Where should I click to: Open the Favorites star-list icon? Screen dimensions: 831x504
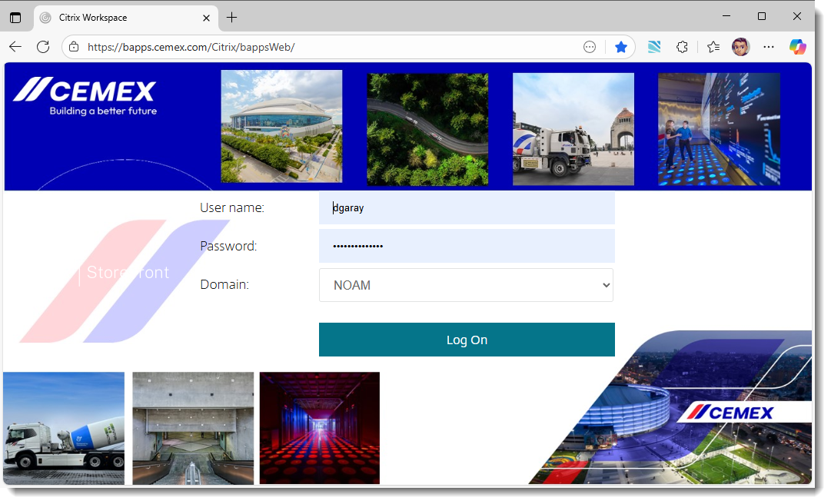(x=713, y=47)
